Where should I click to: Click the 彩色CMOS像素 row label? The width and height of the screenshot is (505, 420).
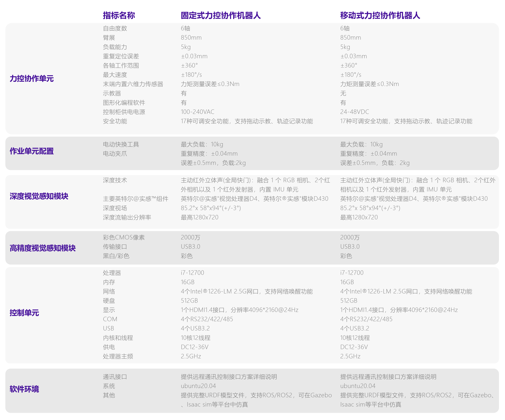pos(124,237)
